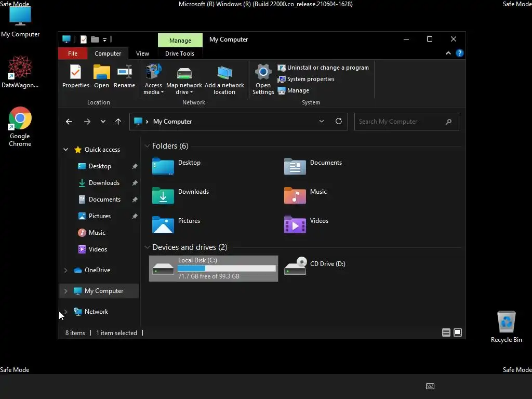The image size is (532, 399).
Task: Open Quick Access Toolbar customize dropdown
Action: (x=104, y=40)
